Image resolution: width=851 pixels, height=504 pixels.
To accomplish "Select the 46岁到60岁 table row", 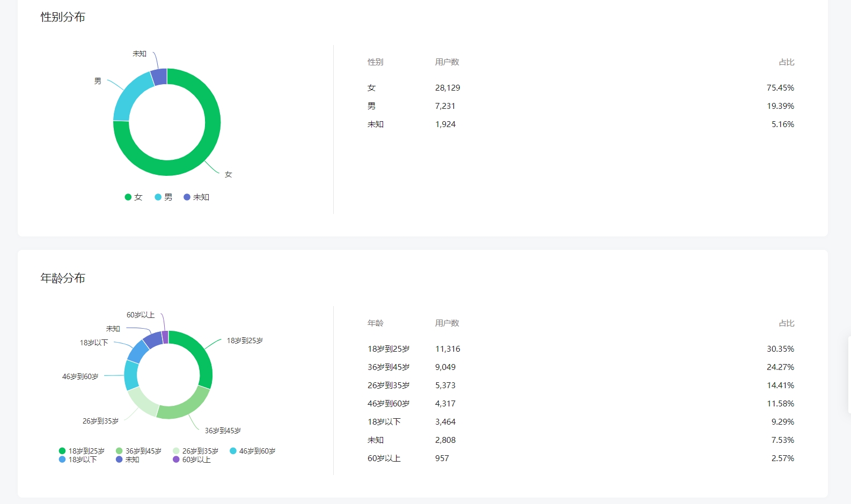I will point(581,404).
